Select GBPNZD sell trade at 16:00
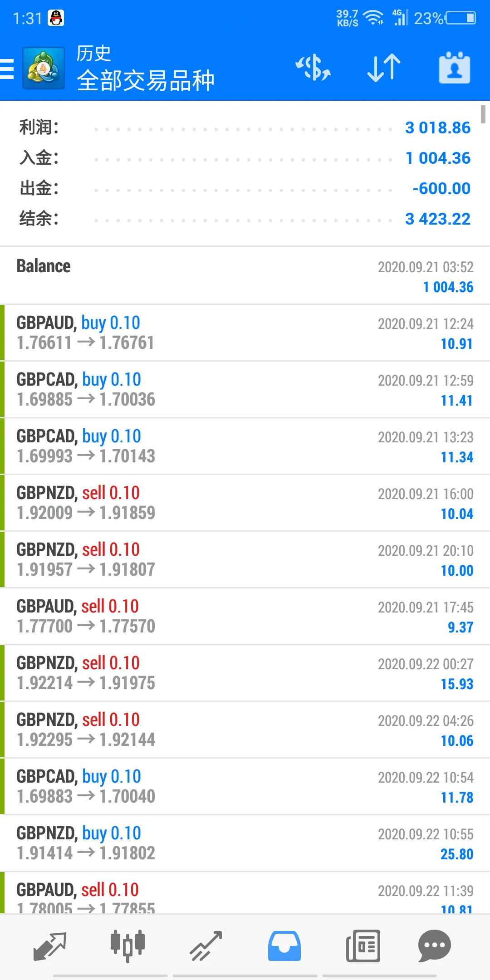Image resolution: width=490 pixels, height=980 pixels. (x=245, y=503)
